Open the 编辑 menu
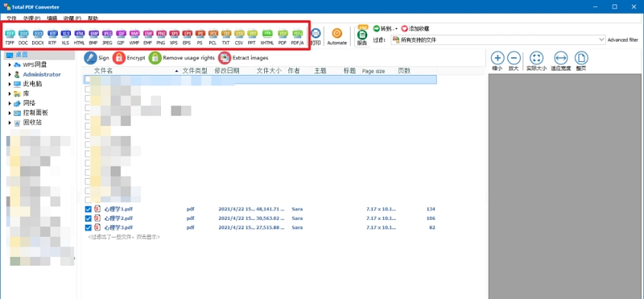The height and width of the screenshot is (299, 644). [52, 19]
